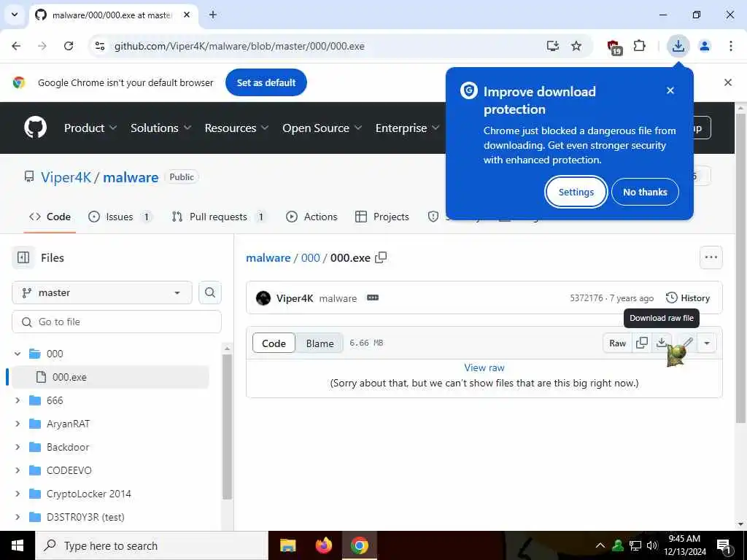Open notification center in taskbar

point(724,546)
